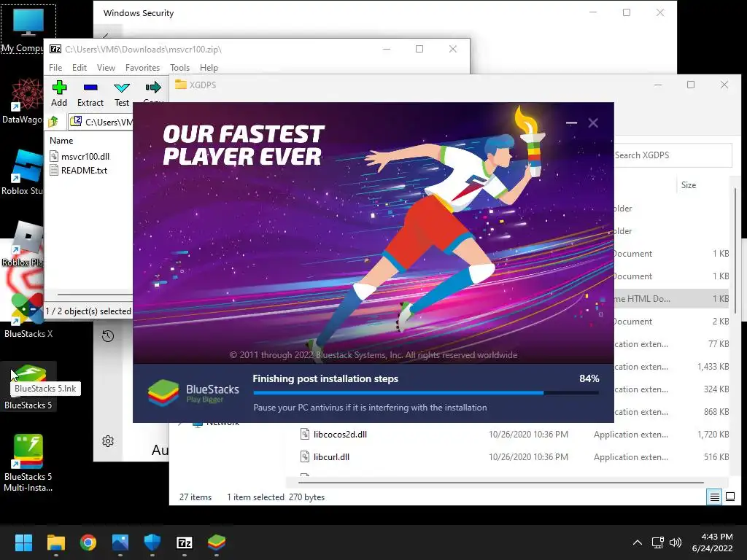Open the Help menu in 7-Zip
The image size is (747, 560).
click(209, 68)
